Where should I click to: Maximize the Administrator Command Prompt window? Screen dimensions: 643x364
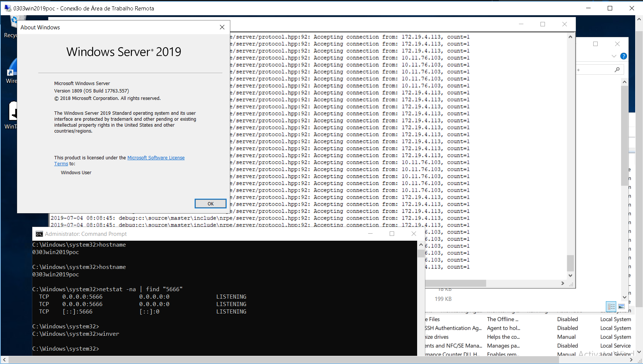[x=392, y=234]
